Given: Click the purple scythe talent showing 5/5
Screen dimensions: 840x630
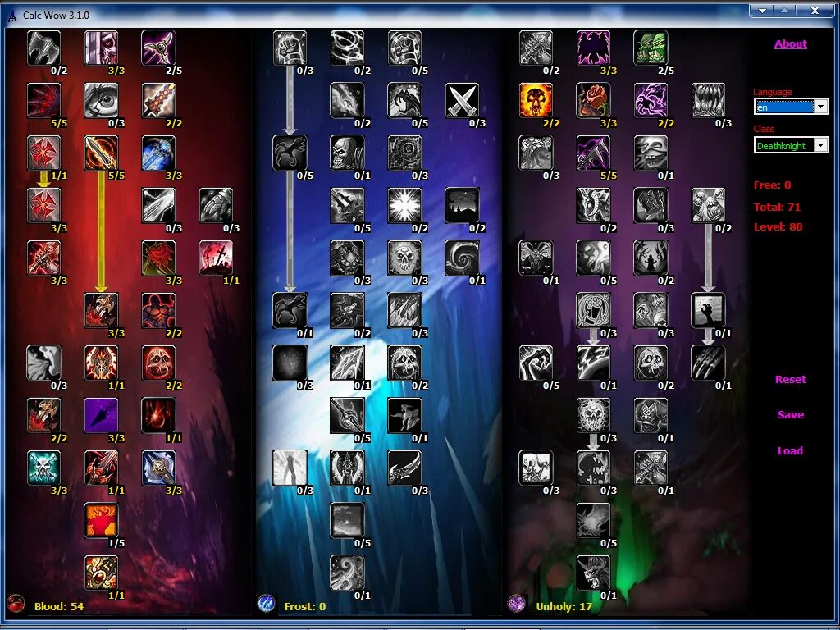Looking at the screenshot, I should click(x=593, y=153).
